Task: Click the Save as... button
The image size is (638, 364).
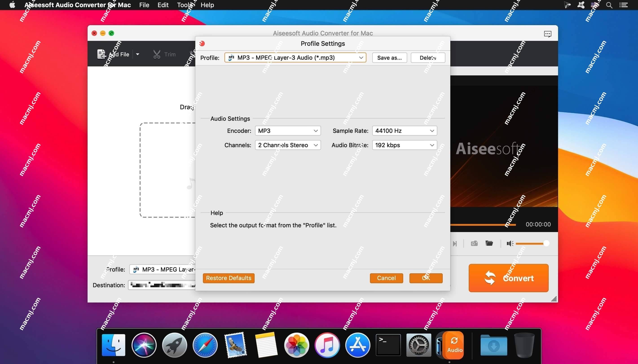Action: coord(389,57)
